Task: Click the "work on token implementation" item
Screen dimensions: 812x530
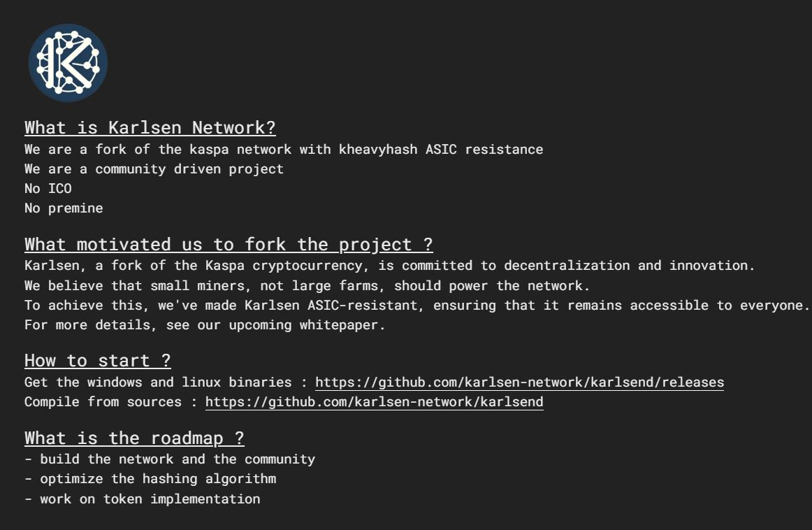Action: click(143, 499)
